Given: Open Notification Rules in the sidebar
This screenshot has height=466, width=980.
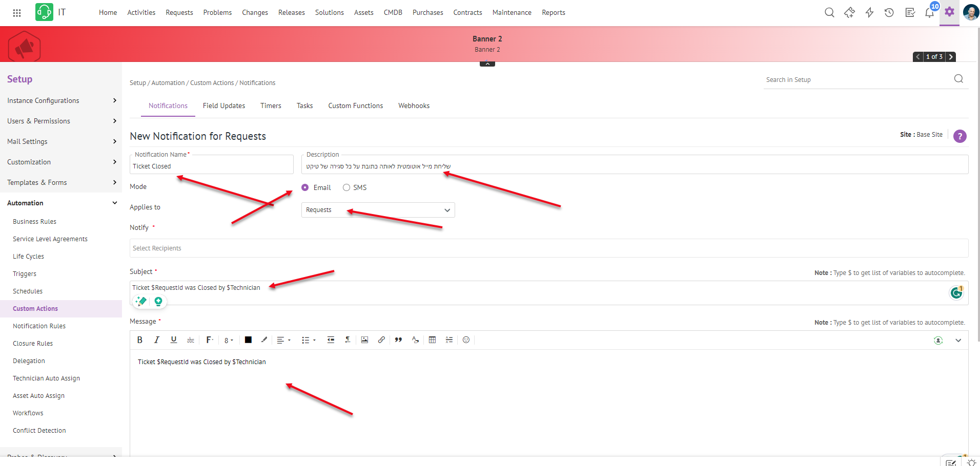Looking at the screenshot, I should pos(39,326).
